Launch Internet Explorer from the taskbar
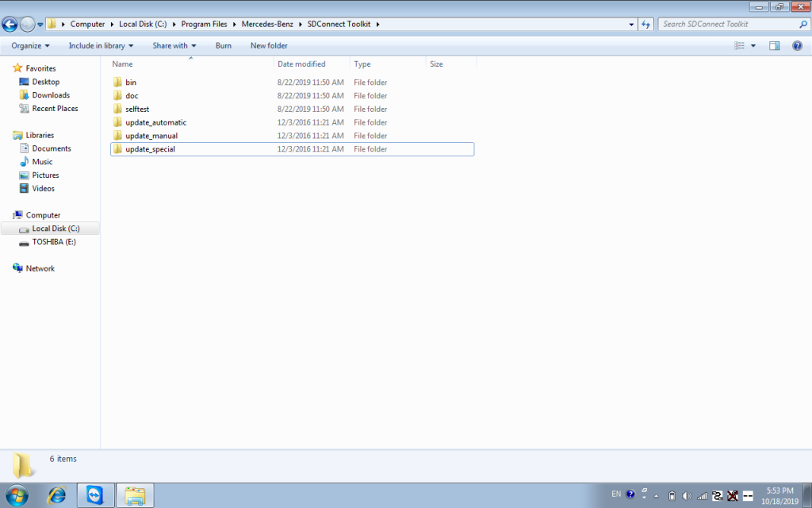The height and width of the screenshot is (508, 812). click(56, 495)
